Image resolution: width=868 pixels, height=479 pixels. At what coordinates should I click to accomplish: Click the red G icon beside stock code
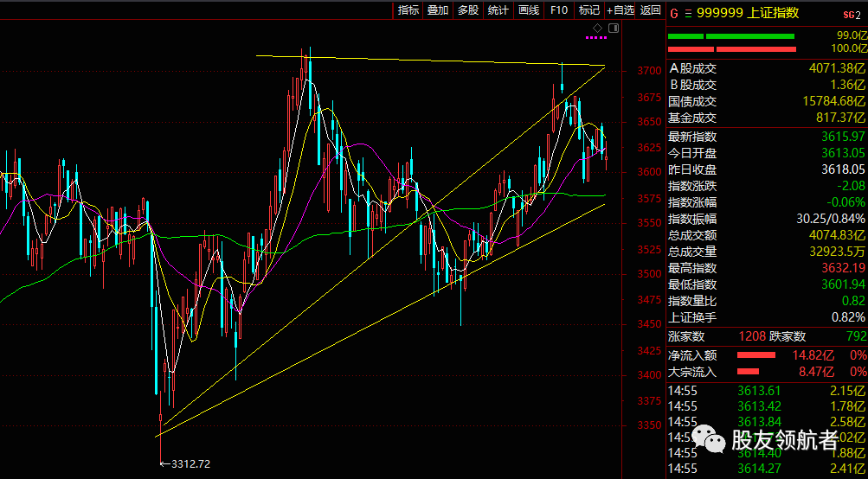[x=674, y=12]
